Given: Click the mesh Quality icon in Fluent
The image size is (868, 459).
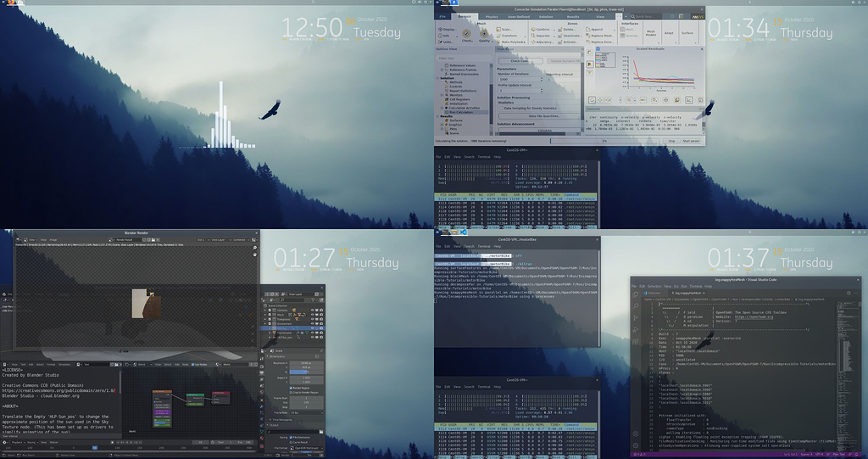Looking at the screenshot, I should tap(485, 33).
